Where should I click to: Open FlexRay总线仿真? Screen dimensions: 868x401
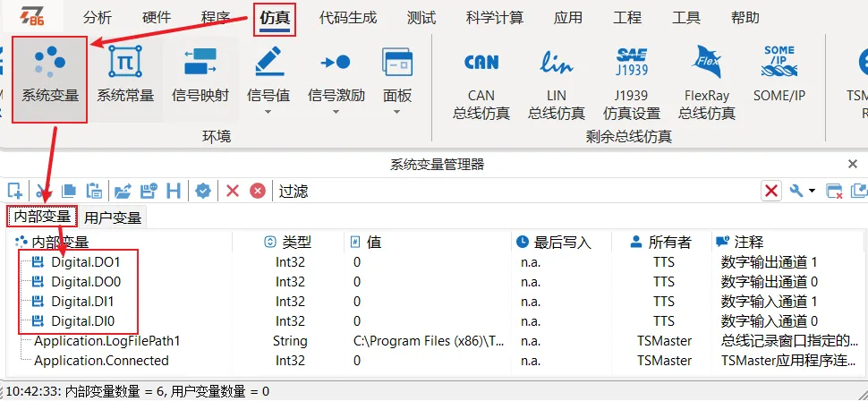(x=707, y=83)
